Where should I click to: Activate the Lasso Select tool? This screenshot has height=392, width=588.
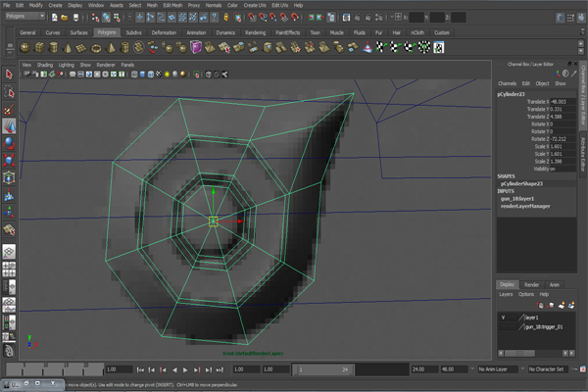(x=9, y=91)
